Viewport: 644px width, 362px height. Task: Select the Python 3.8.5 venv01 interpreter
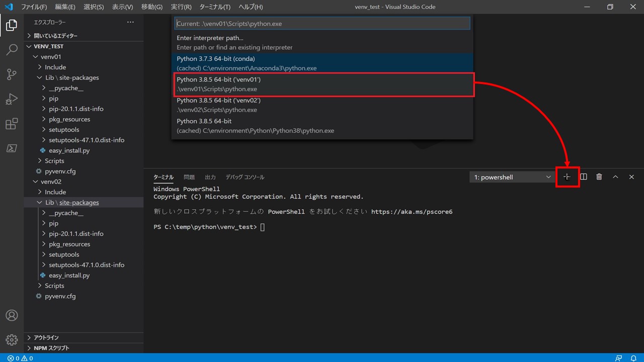(x=322, y=84)
